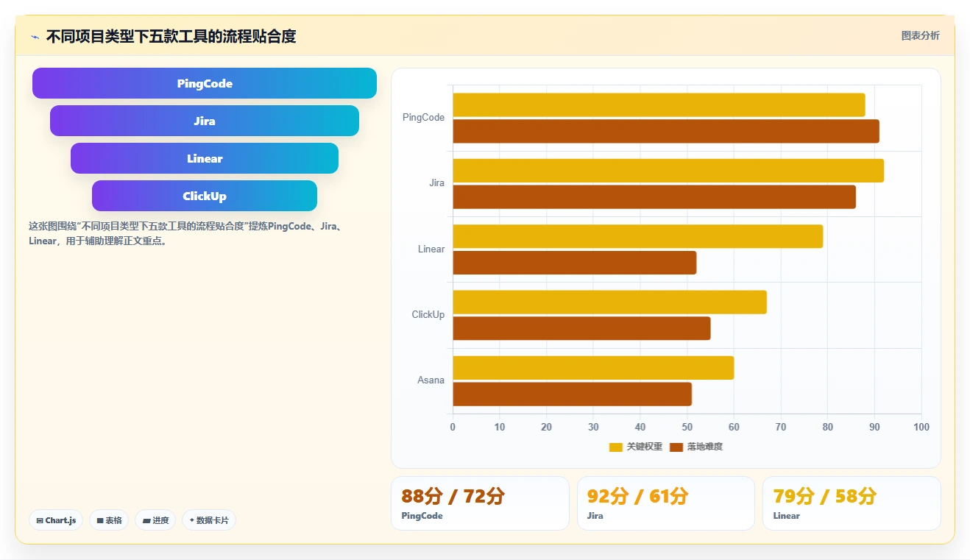
Task: Click the x-axis tick label 50
Action: pos(687,428)
